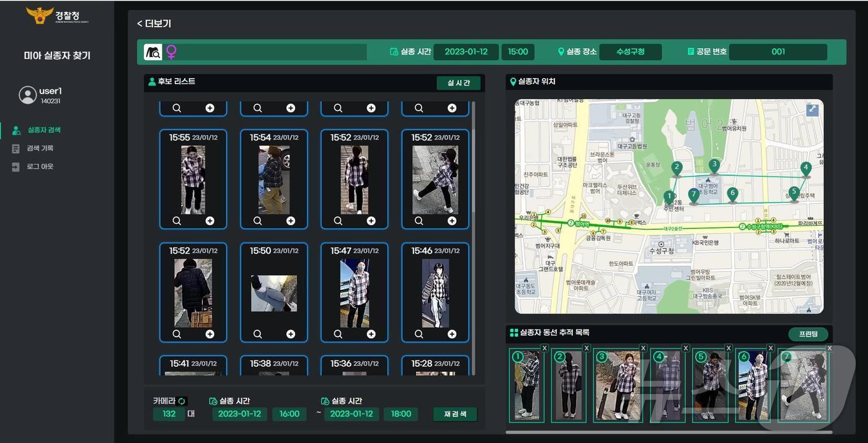Select 로그 아웃 in sidebar

point(40,167)
